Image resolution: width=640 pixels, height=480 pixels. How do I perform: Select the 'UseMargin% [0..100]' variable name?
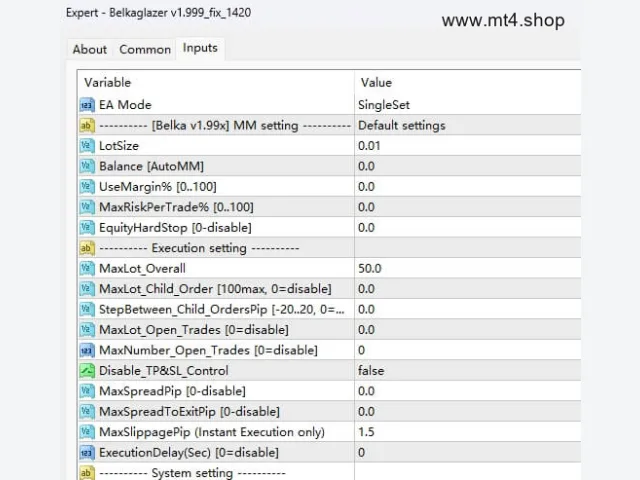(158, 187)
